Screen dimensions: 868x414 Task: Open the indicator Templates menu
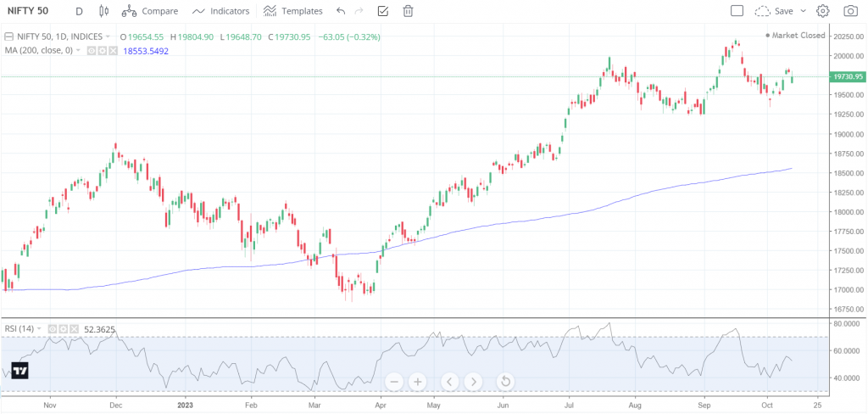tap(292, 10)
